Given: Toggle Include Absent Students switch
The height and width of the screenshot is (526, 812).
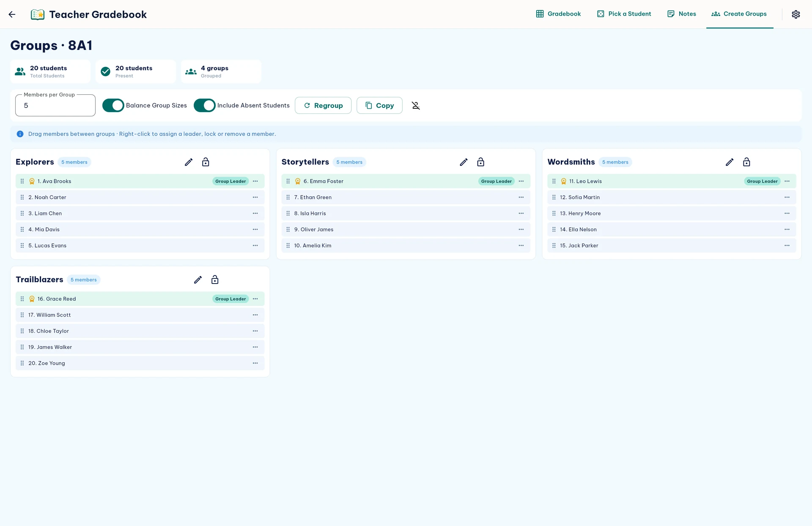Looking at the screenshot, I should [205, 105].
